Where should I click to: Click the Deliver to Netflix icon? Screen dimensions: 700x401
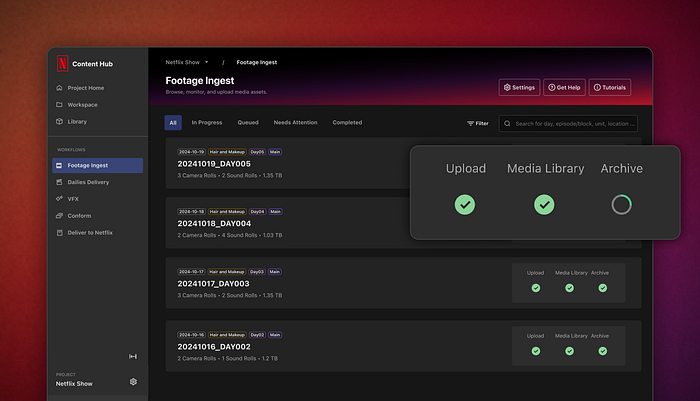pos(59,233)
